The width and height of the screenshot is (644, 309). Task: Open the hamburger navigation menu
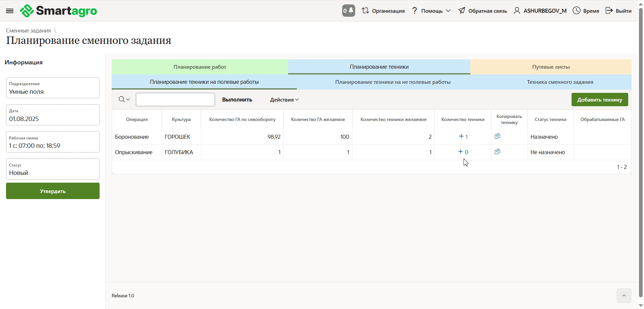coord(10,11)
